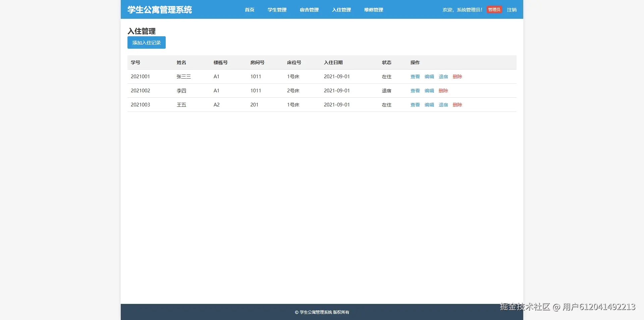Delete the 王五 check-in record
644x320 pixels.
[x=458, y=105]
